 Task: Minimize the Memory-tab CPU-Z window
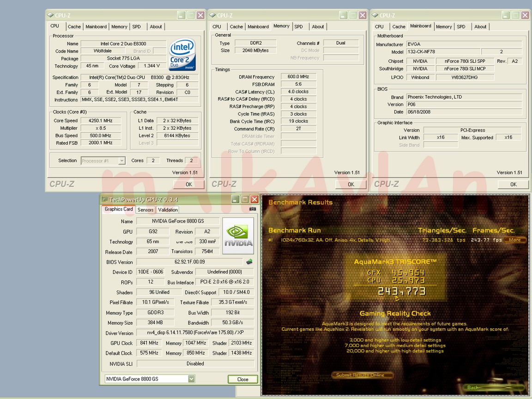pyautogui.click(x=344, y=15)
